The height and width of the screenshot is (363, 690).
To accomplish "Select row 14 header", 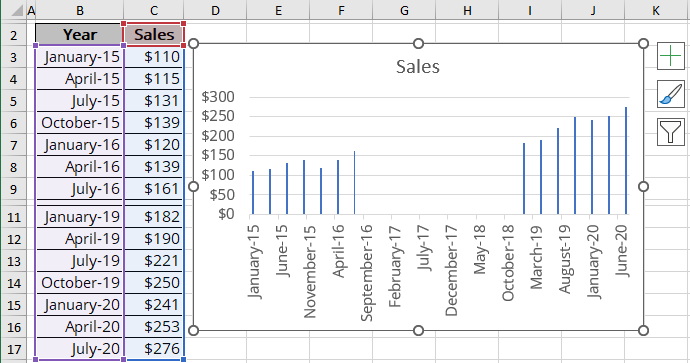I will 14,283.
